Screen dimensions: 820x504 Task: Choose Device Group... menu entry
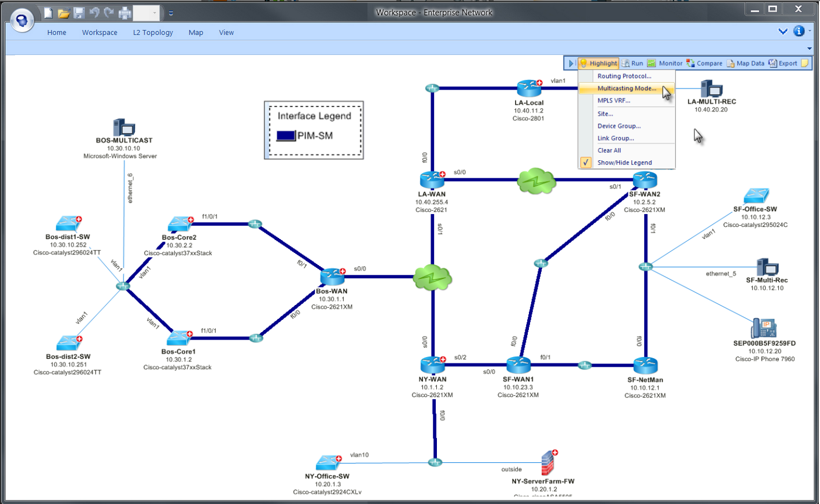627,126
